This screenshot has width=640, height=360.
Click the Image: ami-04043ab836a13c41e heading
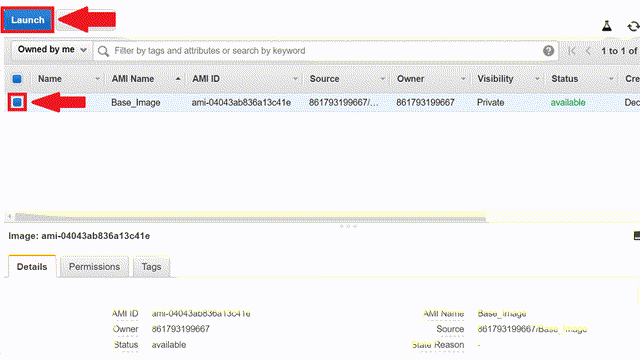79,236
